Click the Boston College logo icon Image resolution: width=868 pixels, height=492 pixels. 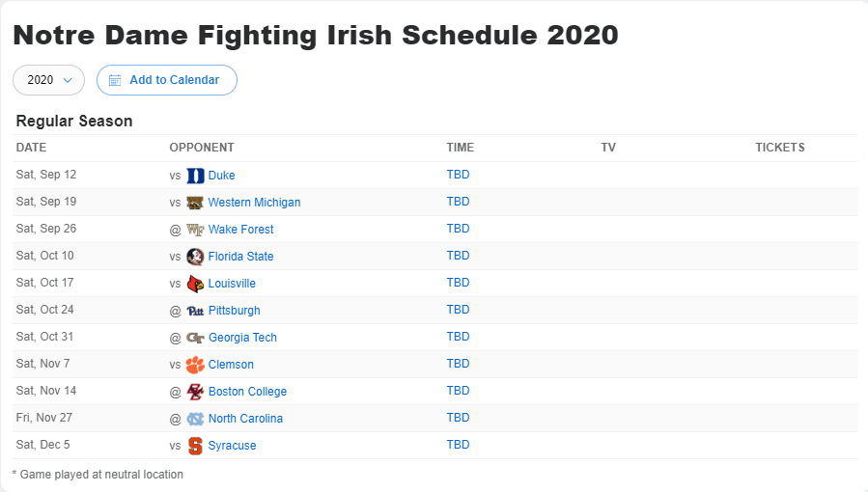coord(195,392)
